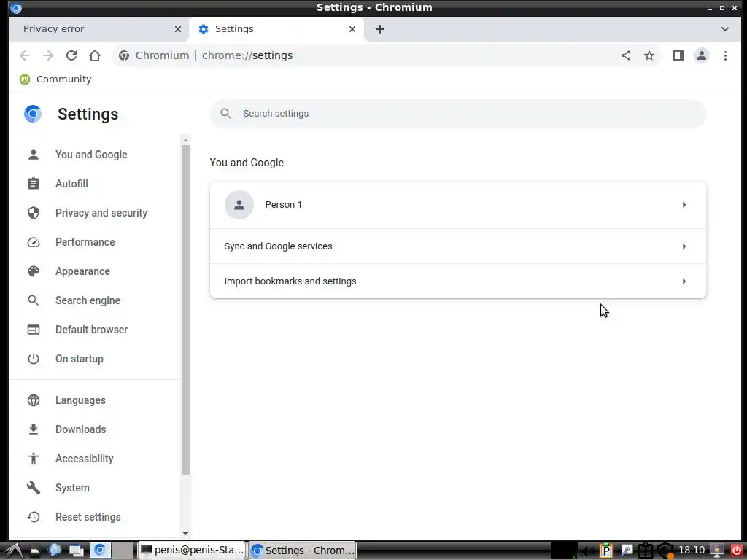
Task: Open Import bookmarks and settings
Action: [x=458, y=281]
